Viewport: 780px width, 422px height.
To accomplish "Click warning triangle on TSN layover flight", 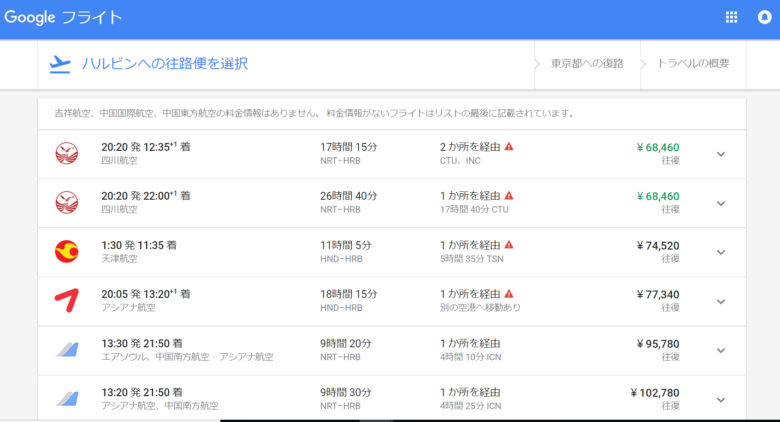I will (509, 245).
